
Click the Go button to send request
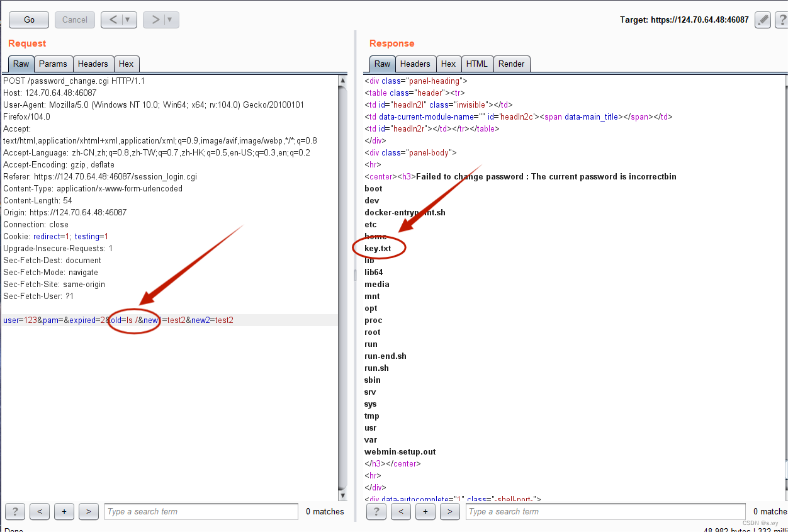click(29, 20)
